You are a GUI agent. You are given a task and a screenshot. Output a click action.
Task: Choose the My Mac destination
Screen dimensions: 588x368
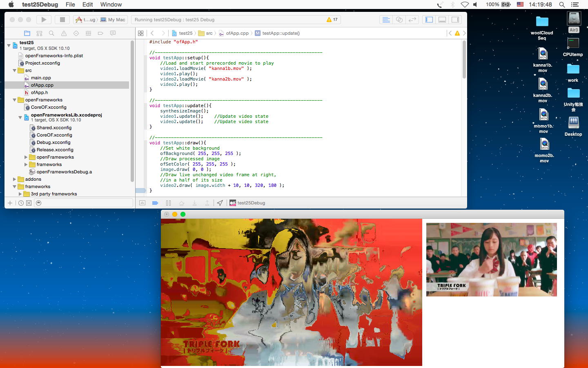point(113,20)
